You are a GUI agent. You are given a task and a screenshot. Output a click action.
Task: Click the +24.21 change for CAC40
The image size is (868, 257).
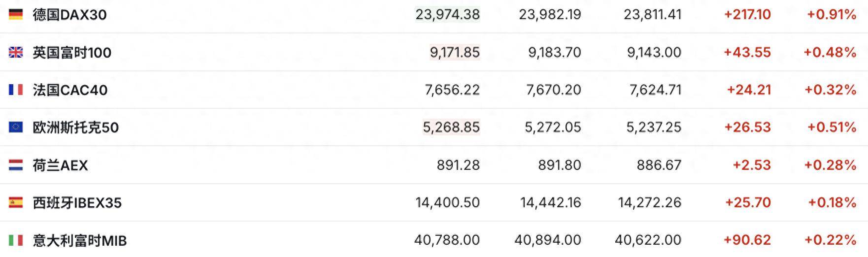click(748, 90)
